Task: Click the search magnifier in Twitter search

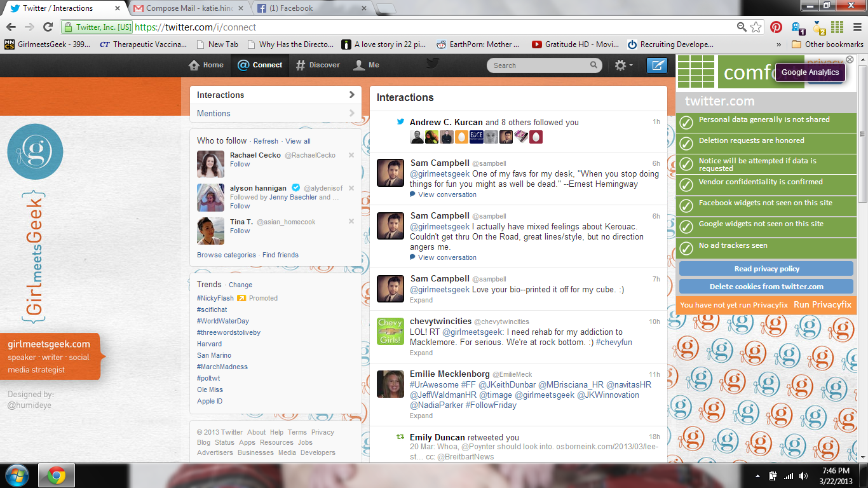Action: pyautogui.click(x=594, y=65)
